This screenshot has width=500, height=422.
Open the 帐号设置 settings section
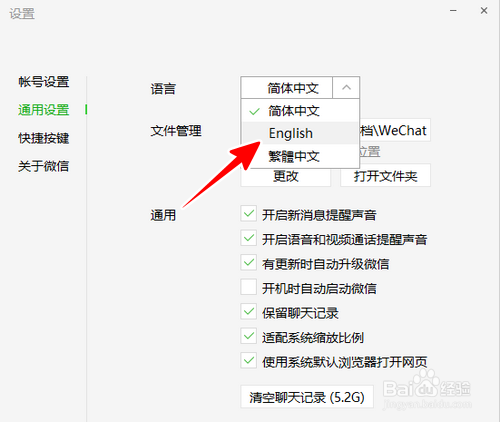click(44, 82)
